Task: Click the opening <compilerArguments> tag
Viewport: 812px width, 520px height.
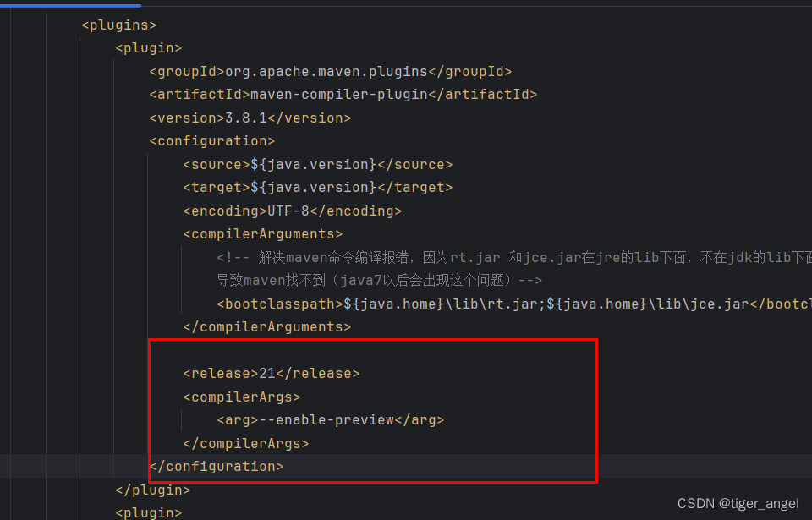Action: pyautogui.click(x=263, y=234)
